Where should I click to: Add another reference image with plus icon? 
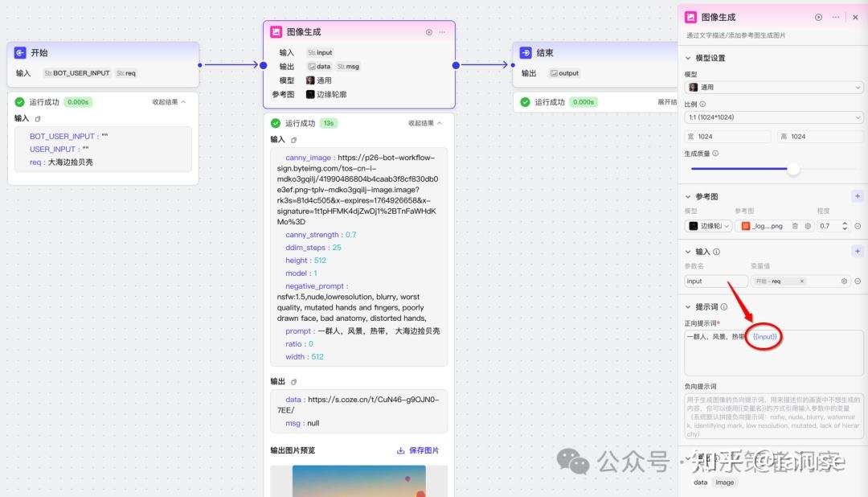pos(858,195)
